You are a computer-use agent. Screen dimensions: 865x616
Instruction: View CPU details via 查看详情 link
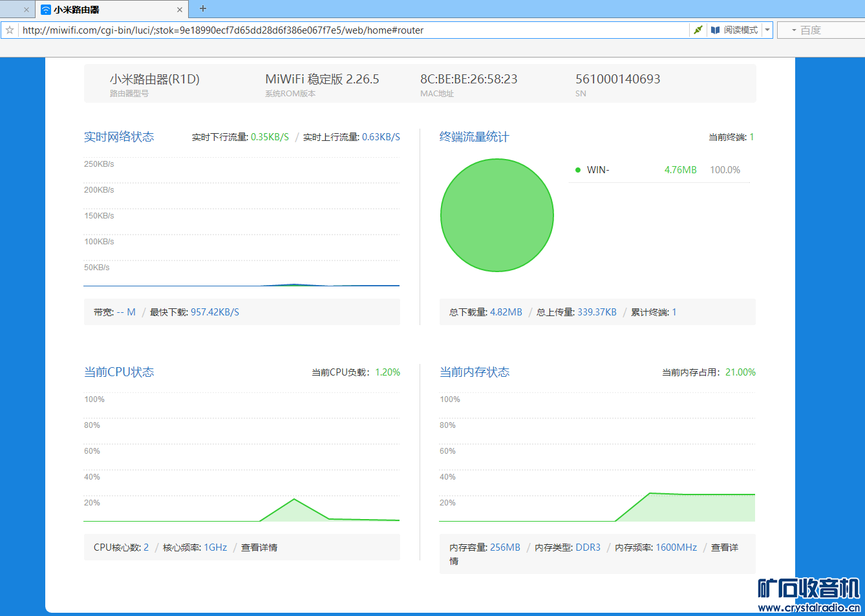coord(259,547)
